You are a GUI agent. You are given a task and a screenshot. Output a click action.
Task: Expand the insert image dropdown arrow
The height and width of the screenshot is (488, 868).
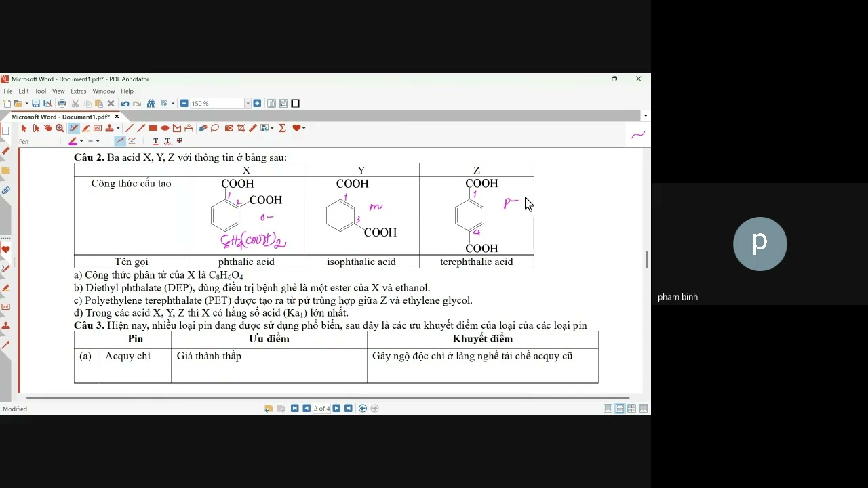point(272,128)
